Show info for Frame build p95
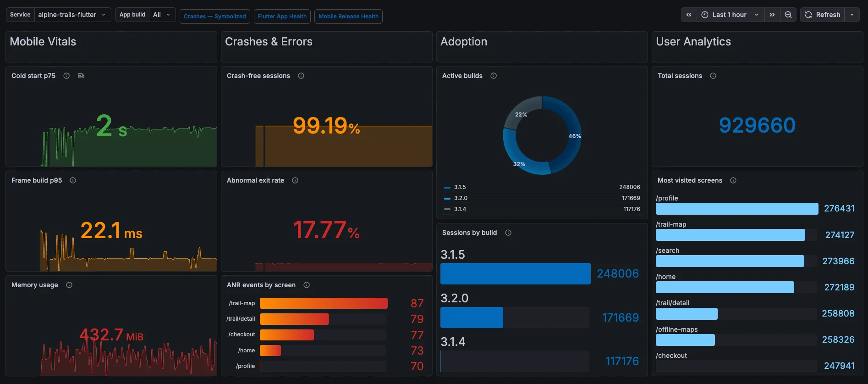 tap(73, 180)
